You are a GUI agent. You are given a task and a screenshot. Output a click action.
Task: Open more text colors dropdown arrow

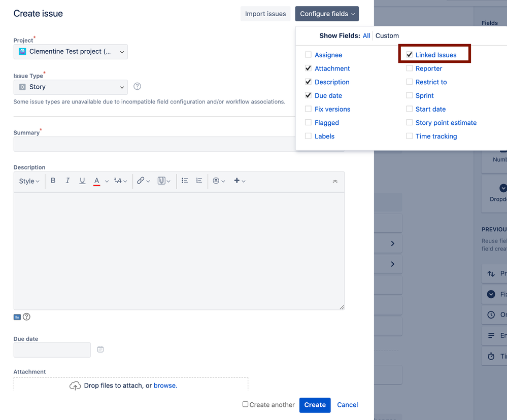[x=107, y=181]
